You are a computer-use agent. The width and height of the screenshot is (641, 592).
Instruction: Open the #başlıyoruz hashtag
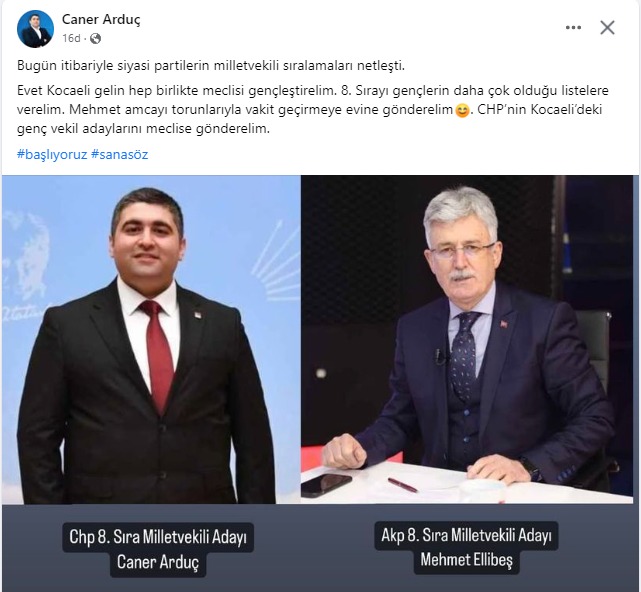(52, 155)
